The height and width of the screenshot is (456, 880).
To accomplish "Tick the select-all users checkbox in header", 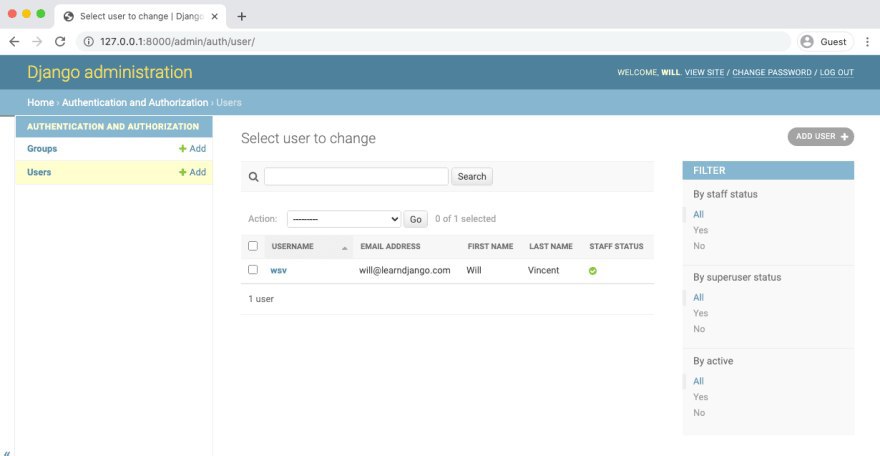I will pos(253,246).
